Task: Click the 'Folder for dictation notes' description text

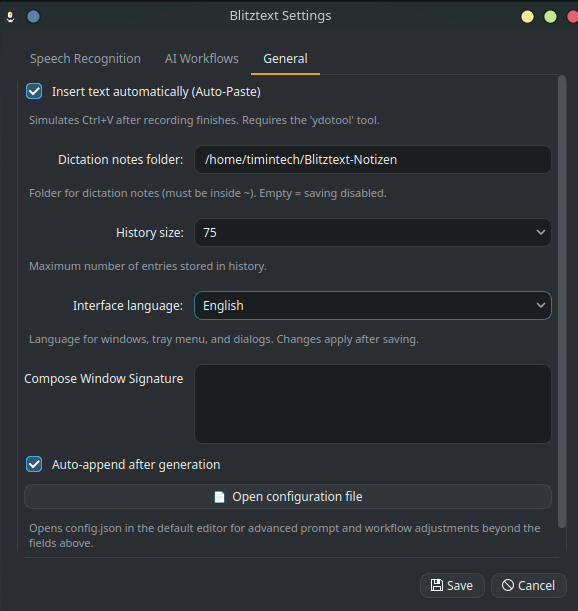Action: point(208,193)
